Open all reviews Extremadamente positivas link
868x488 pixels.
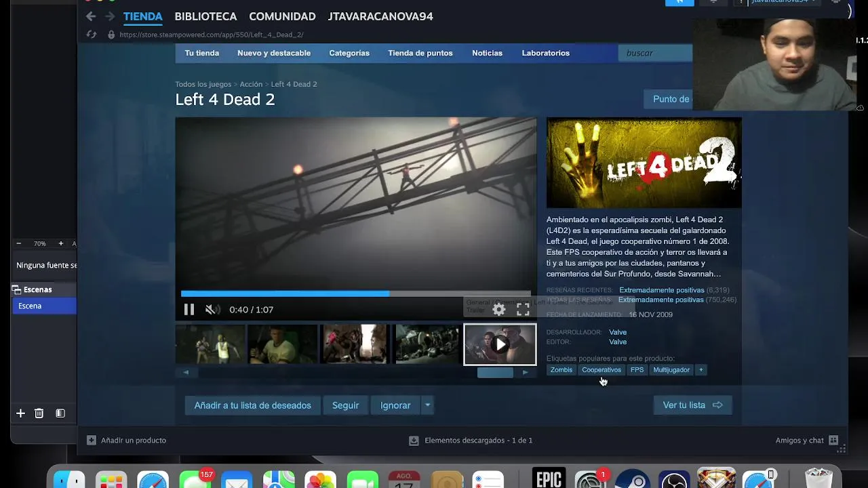tap(661, 300)
